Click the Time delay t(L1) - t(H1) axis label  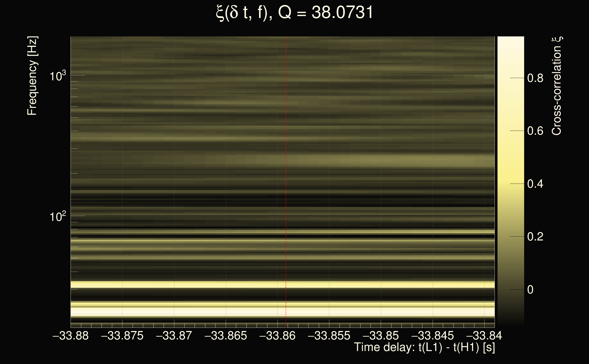[x=424, y=347]
